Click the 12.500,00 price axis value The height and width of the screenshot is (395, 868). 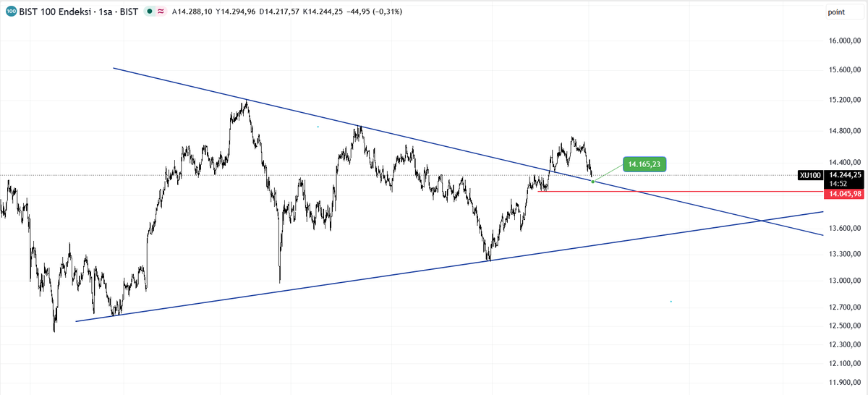click(844, 326)
